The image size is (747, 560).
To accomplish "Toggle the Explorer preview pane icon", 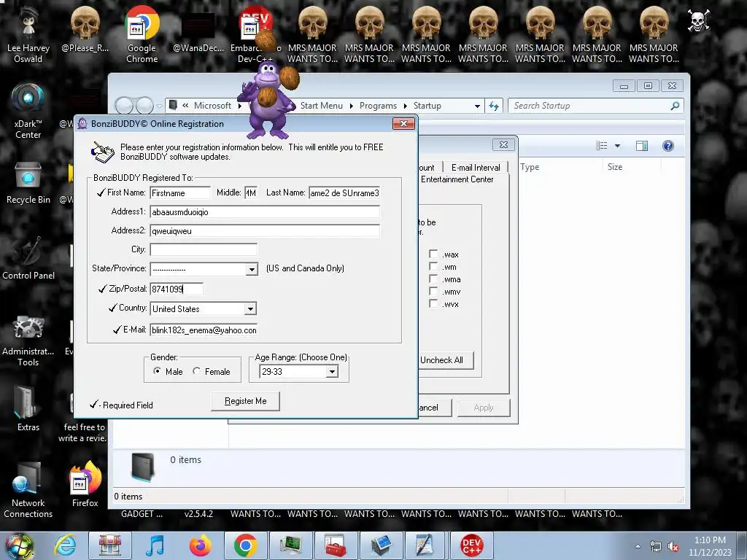I will pyautogui.click(x=642, y=146).
